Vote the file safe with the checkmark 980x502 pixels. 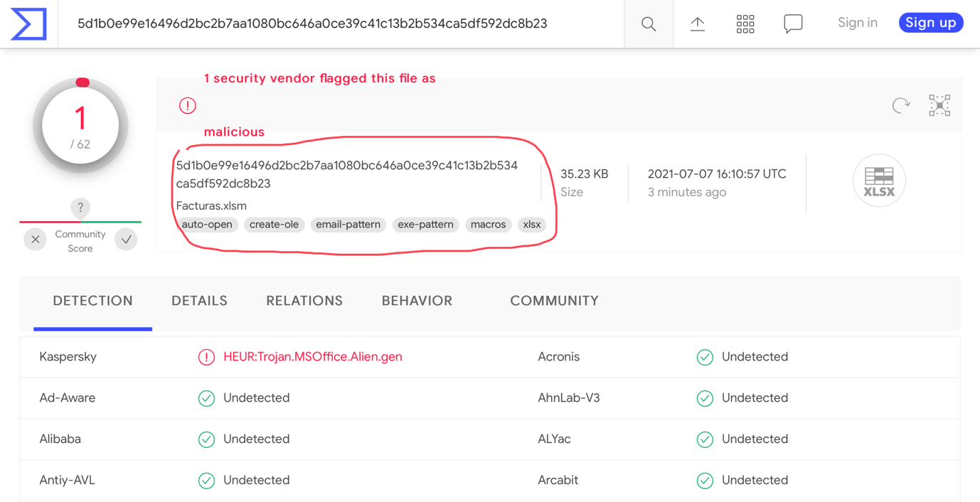[x=126, y=240]
